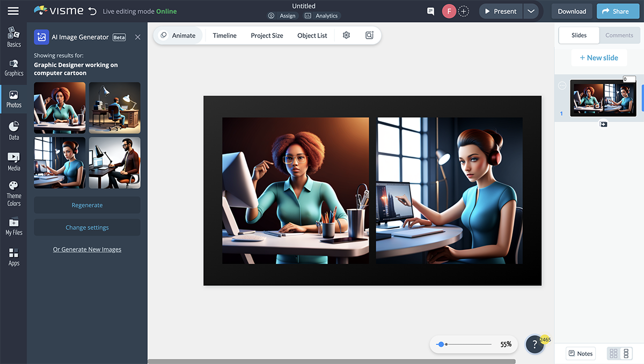
Task: Click the Untitled project title
Action: click(x=304, y=6)
